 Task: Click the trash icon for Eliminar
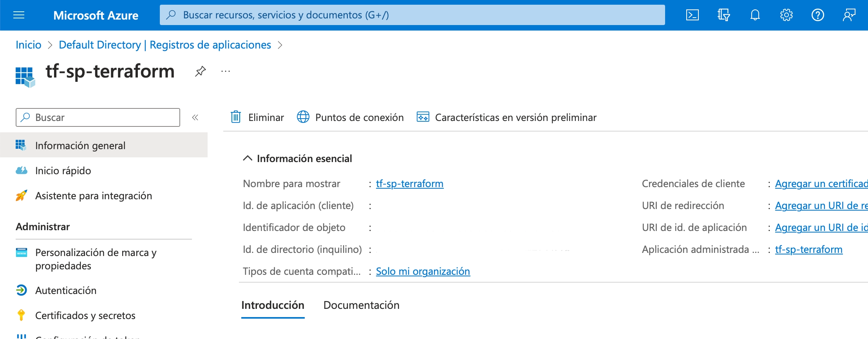[x=236, y=117]
